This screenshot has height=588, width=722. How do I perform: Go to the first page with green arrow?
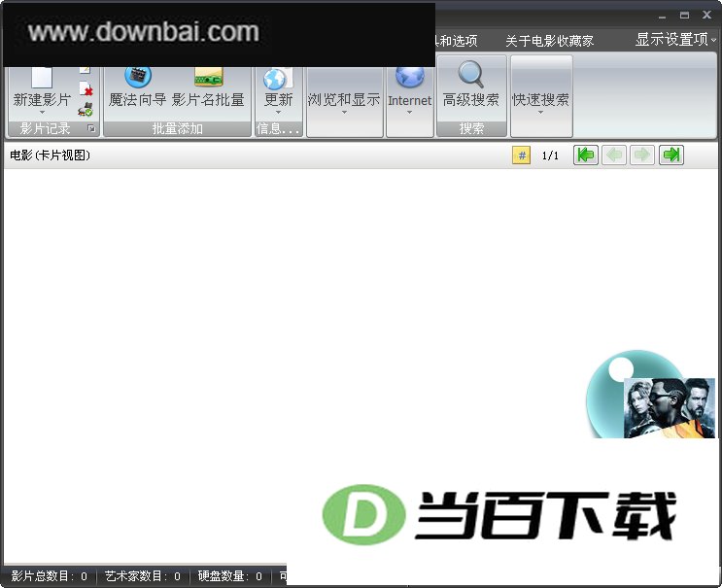[x=586, y=156]
